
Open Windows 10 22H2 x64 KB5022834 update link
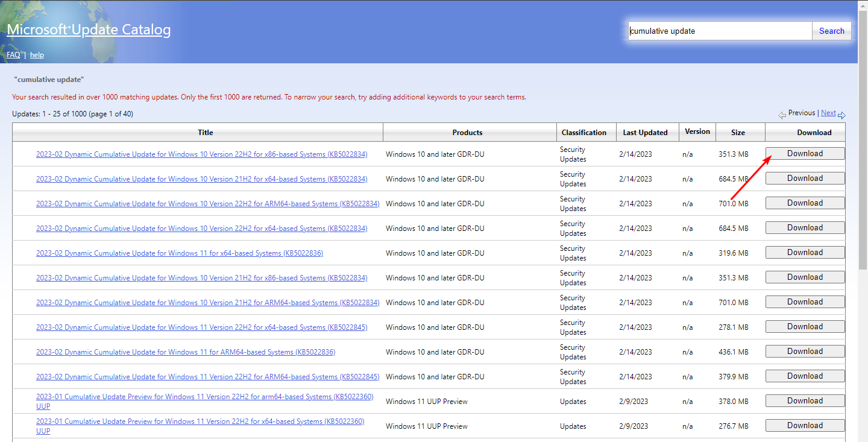(201, 229)
